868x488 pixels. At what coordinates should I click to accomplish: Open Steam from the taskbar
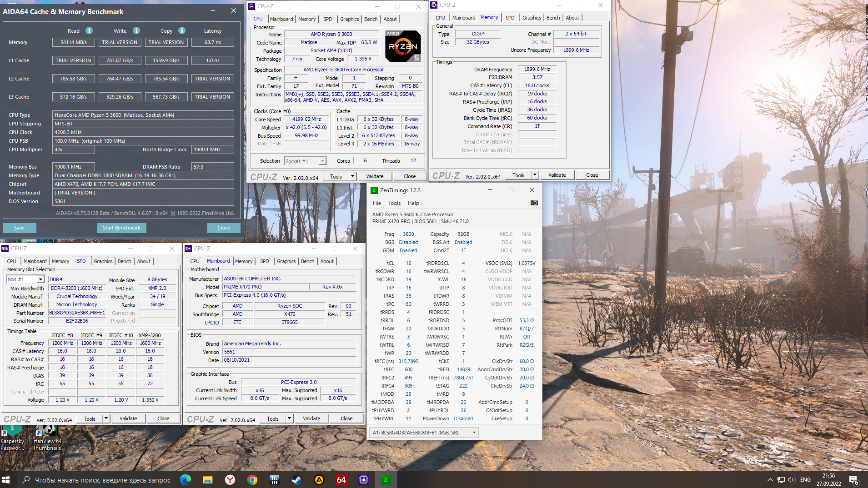click(297, 479)
